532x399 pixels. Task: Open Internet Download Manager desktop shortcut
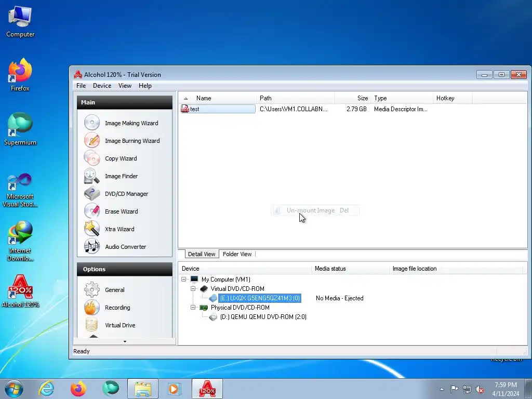coord(20,241)
